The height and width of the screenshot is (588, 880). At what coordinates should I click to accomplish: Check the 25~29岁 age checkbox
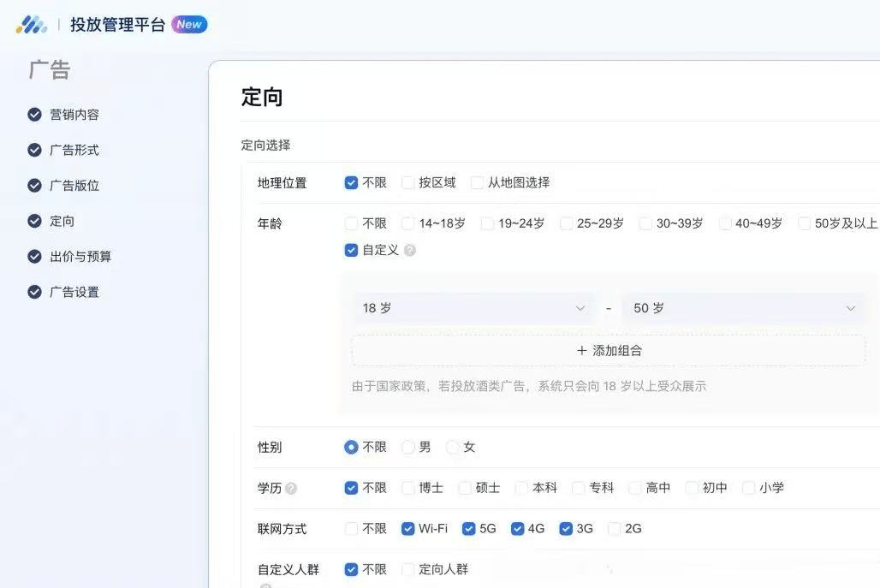tap(567, 223)
